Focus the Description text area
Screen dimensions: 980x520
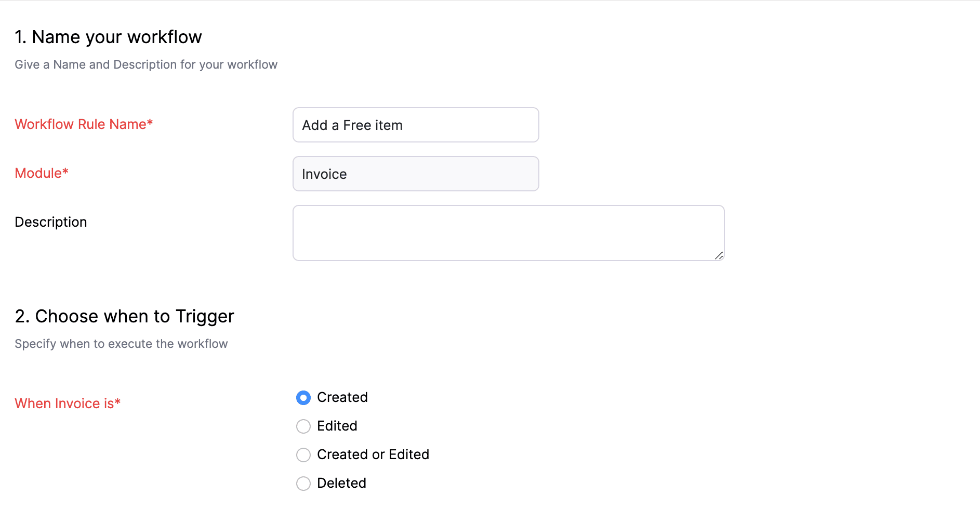[x=508, y=232]
